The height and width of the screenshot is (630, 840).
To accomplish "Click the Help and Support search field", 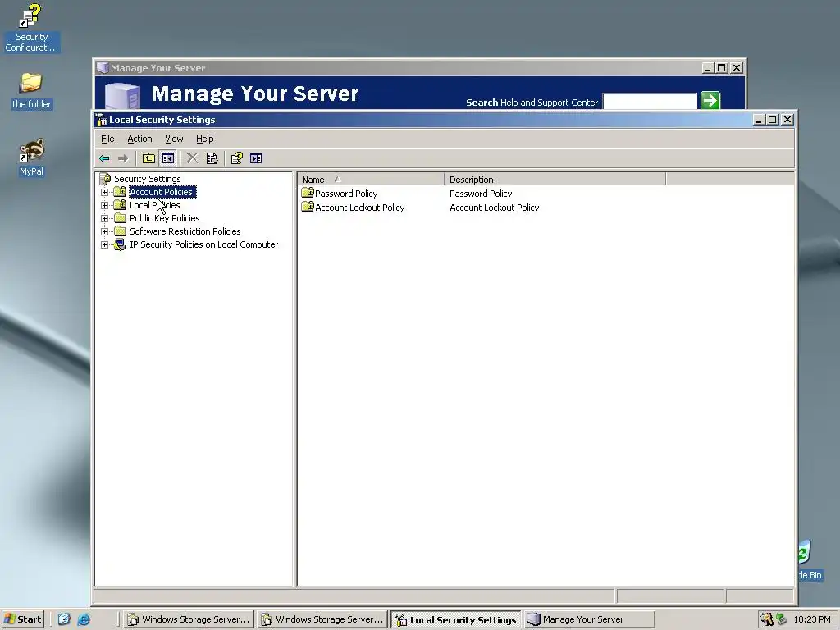I will [x=650, y=101].
